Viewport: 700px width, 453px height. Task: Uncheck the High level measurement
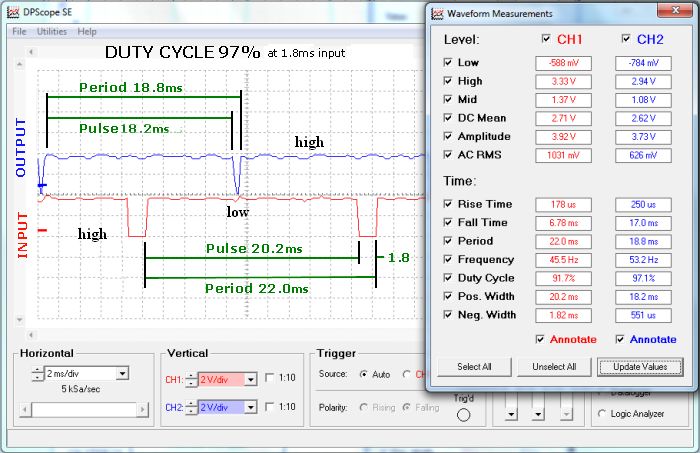tap(448, 81)
